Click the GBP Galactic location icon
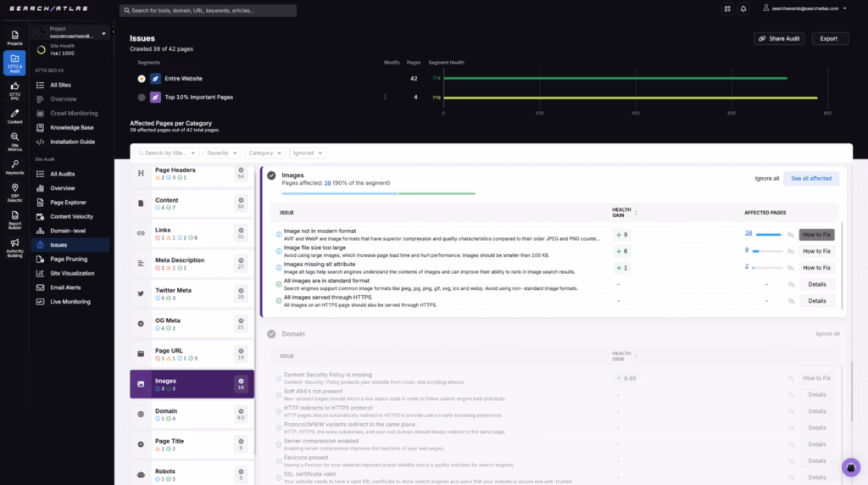Image resolution: width=868 pixels, height=485 pixels. tap(14, 192)
